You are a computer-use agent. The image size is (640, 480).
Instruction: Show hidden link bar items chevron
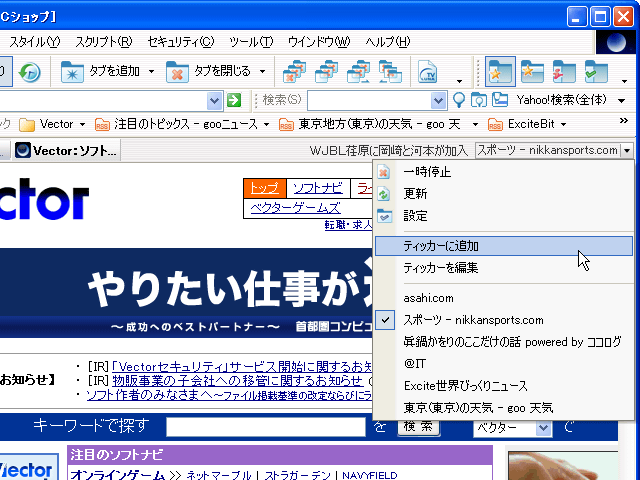click(x=624, y=121)
